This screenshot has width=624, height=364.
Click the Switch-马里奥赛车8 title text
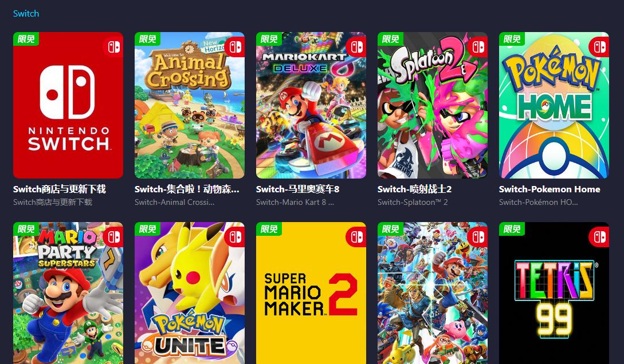pos(297,189)
